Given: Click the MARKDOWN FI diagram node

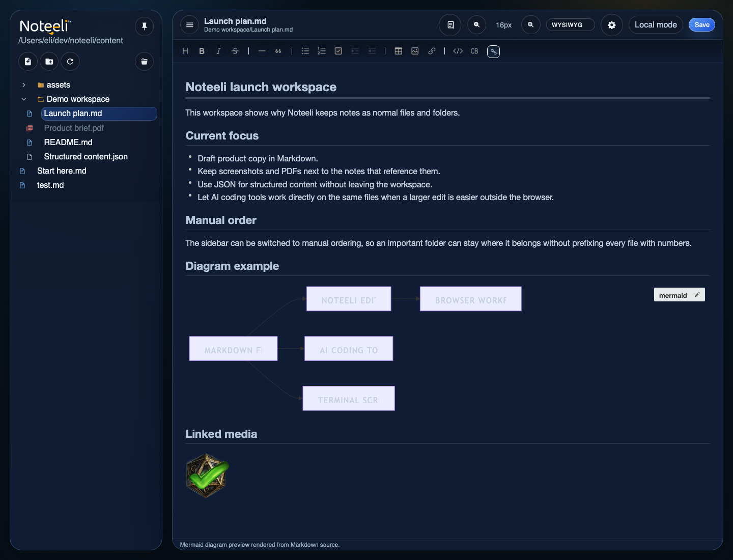Looking at the screenshot, I should click(233, 349).
